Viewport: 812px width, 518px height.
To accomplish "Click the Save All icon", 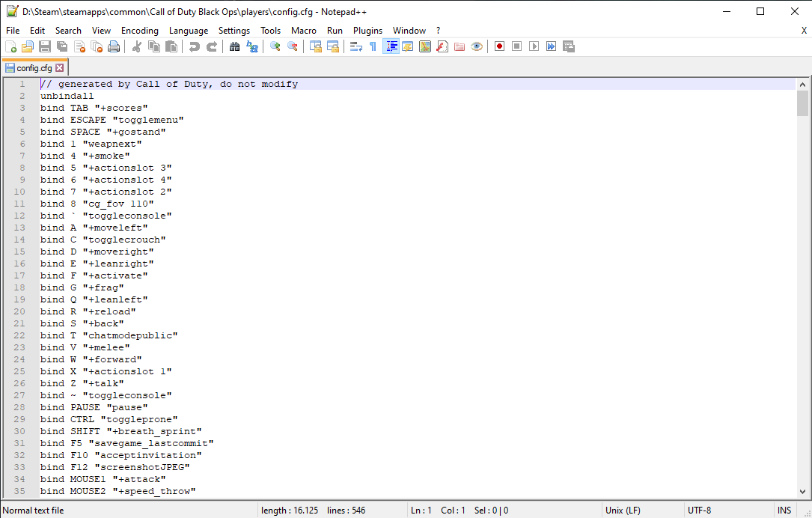I will (62, 46).
